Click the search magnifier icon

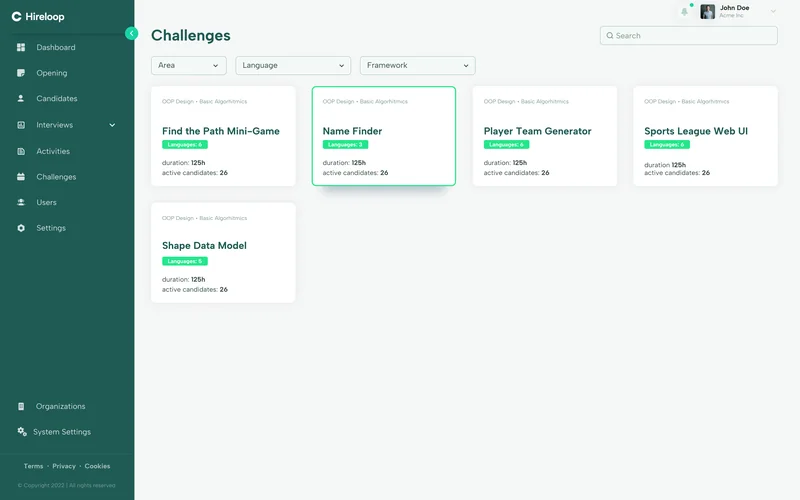(x=610, y=36)
